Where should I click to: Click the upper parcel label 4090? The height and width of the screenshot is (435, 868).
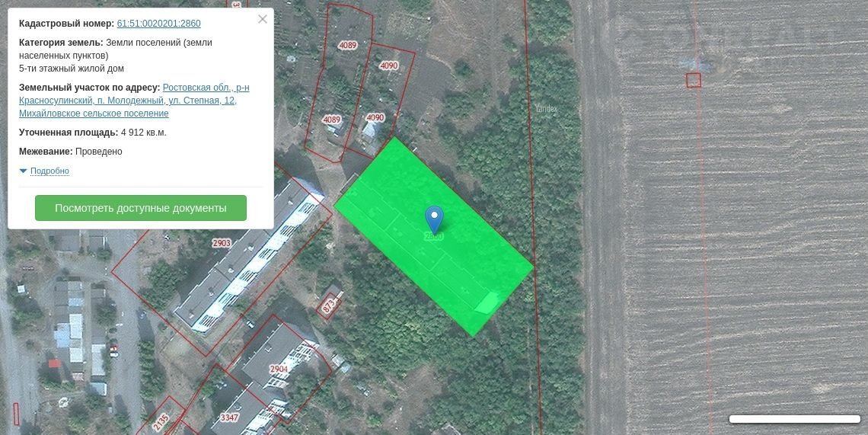point(388,66)
